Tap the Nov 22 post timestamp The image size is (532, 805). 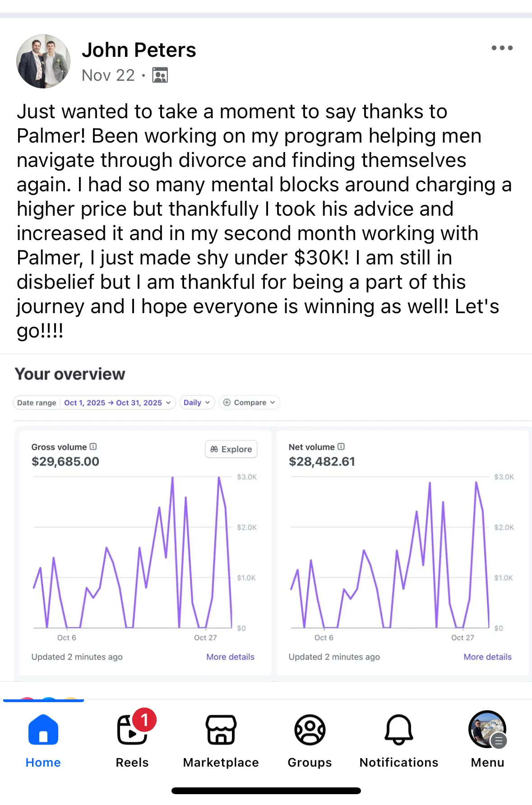click(108, 75)
